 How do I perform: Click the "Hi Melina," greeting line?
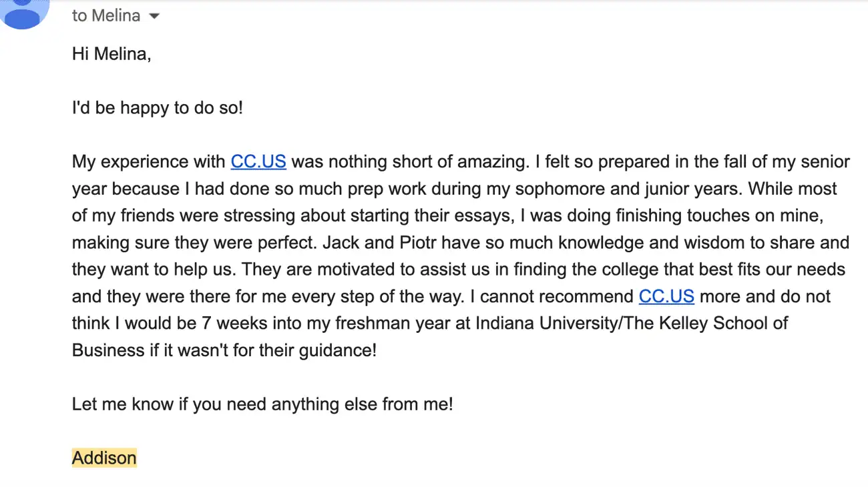[x=112, y=54]
